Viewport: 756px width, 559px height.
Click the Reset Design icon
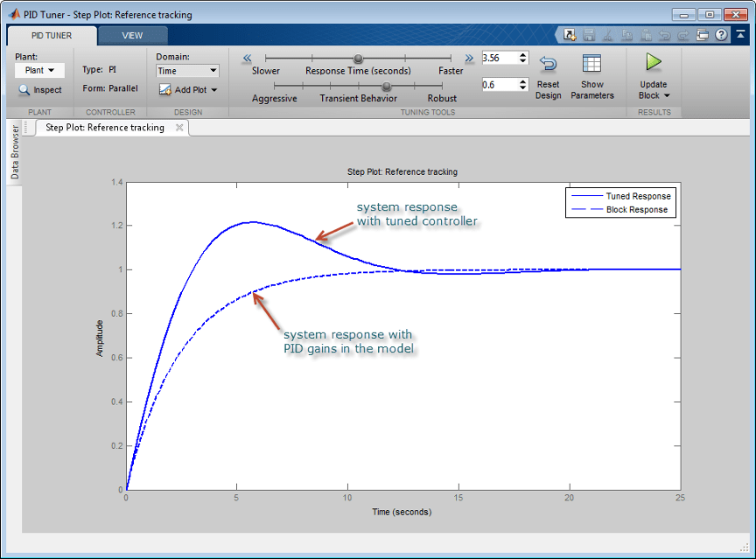(x=549, y=63)
